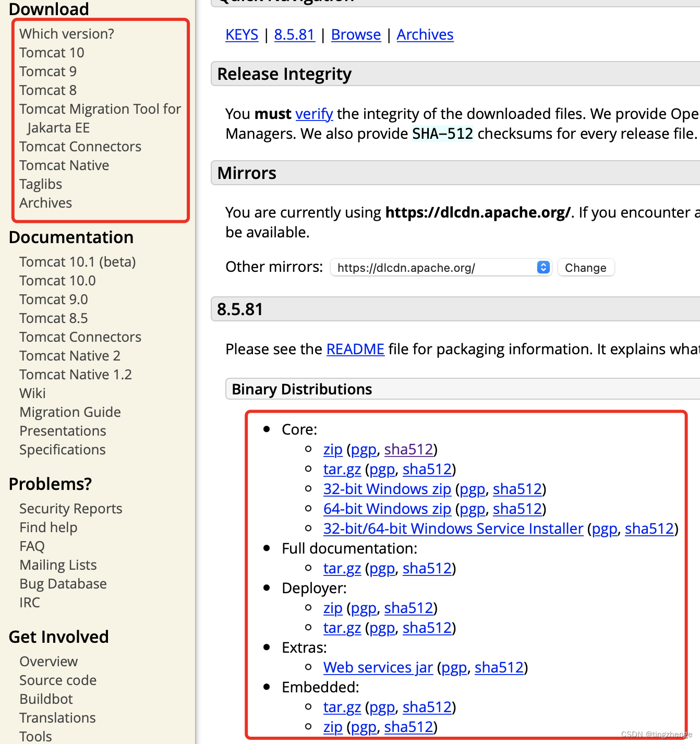700x744 pixels.
Task: Download the 64-bit Windows zip
Action: point(387,509)
